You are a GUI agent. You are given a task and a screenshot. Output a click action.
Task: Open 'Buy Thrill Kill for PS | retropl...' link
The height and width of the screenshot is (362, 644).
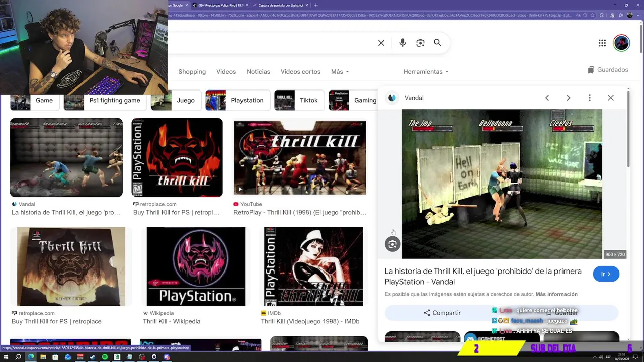[176, 212]
